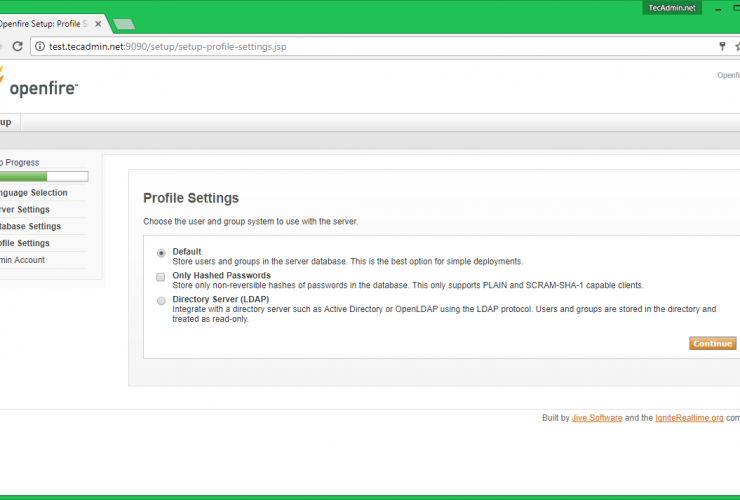
Task: Open a new browser tab
Action: click(x=124, y=24)
